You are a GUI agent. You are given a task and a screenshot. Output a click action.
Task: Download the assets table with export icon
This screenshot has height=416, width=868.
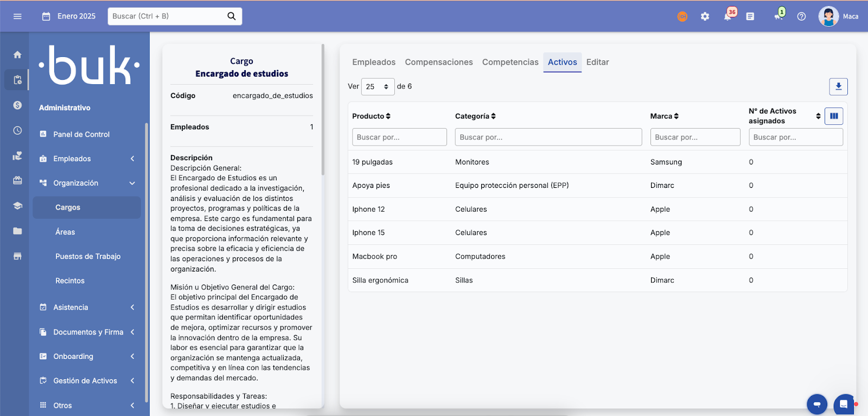[x=838, y=86]
